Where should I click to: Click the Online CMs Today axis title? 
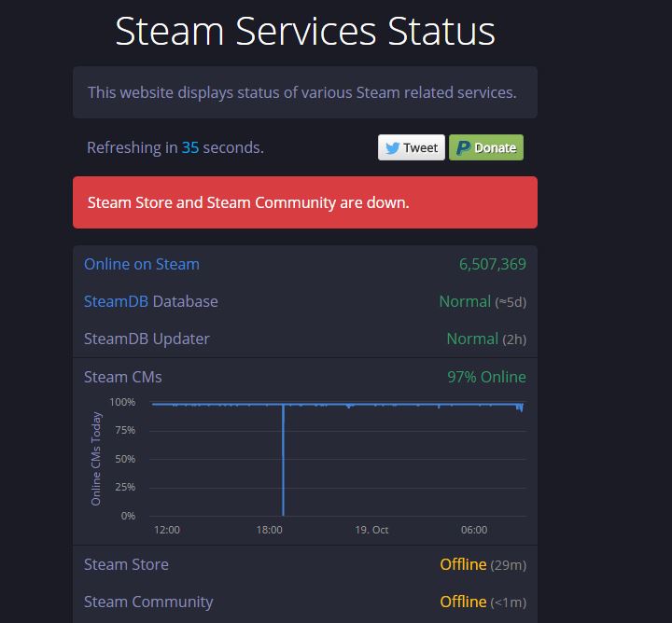click(96, 459)
